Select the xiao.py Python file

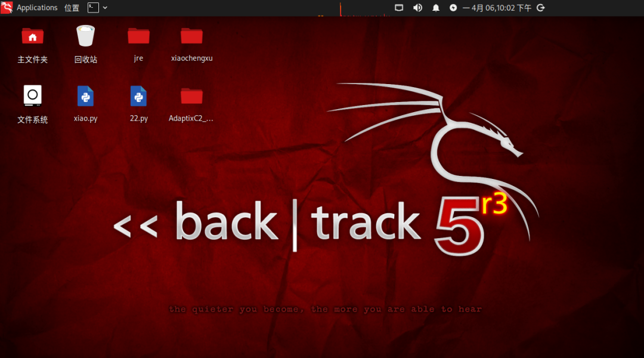point(85,96)
